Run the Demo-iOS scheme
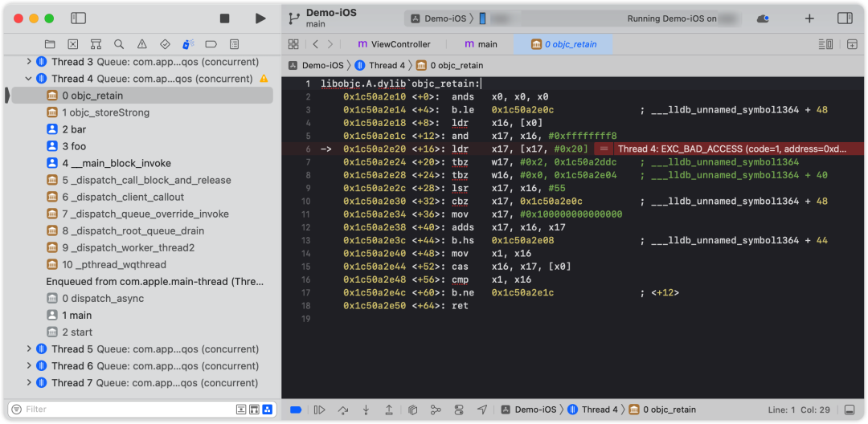Viewport: 868px width, 424px height. pyautogui.click(x=260, y=18)
